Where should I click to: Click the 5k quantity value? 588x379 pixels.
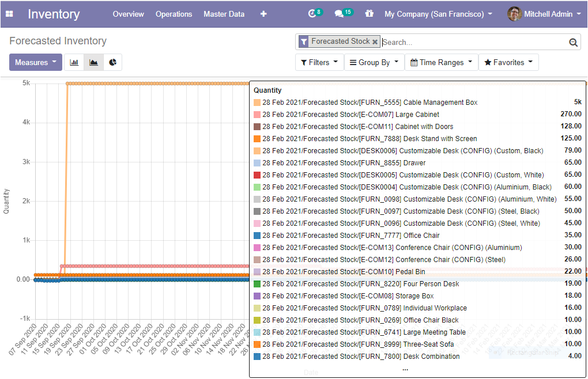point(578,102)
